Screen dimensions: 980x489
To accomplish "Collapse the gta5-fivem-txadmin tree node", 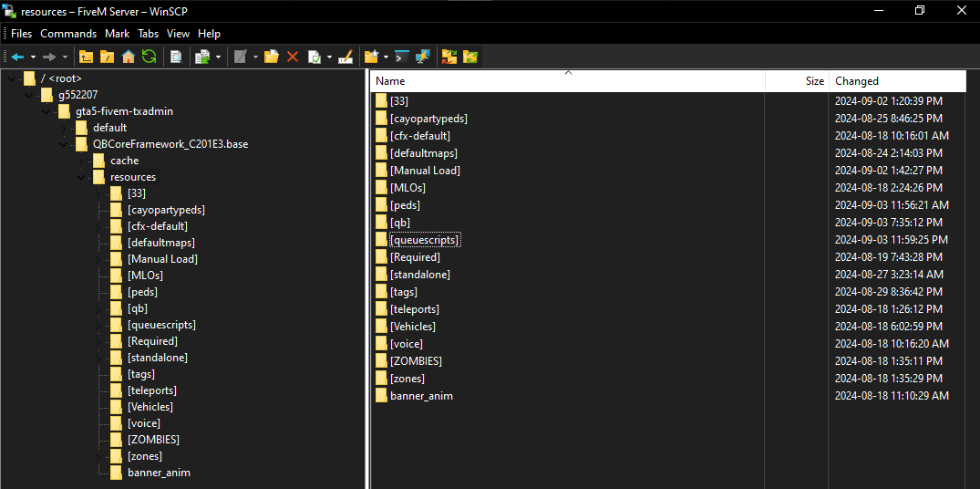I will pyautogui.click(x=46, y=111).
